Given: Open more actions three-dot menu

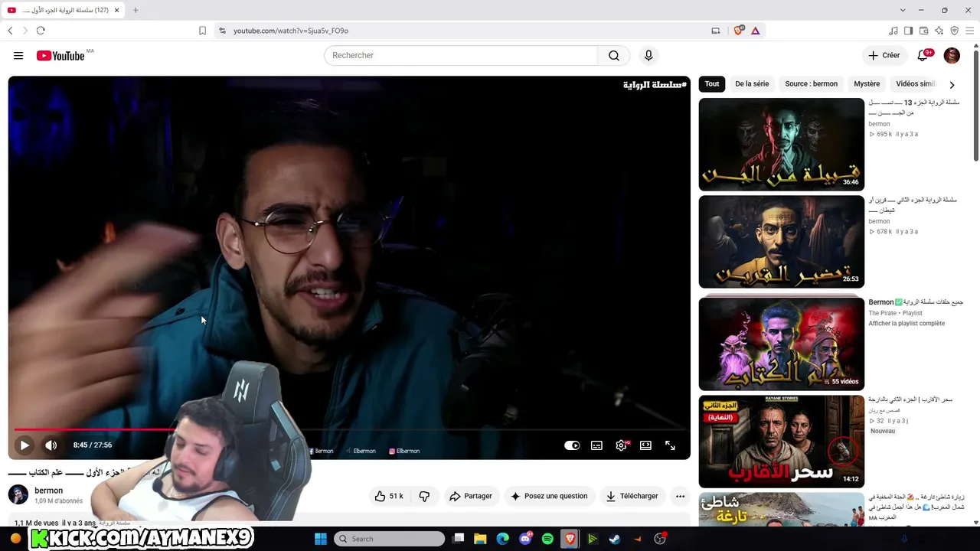Looking at the screenshot, I should [680, 496].
